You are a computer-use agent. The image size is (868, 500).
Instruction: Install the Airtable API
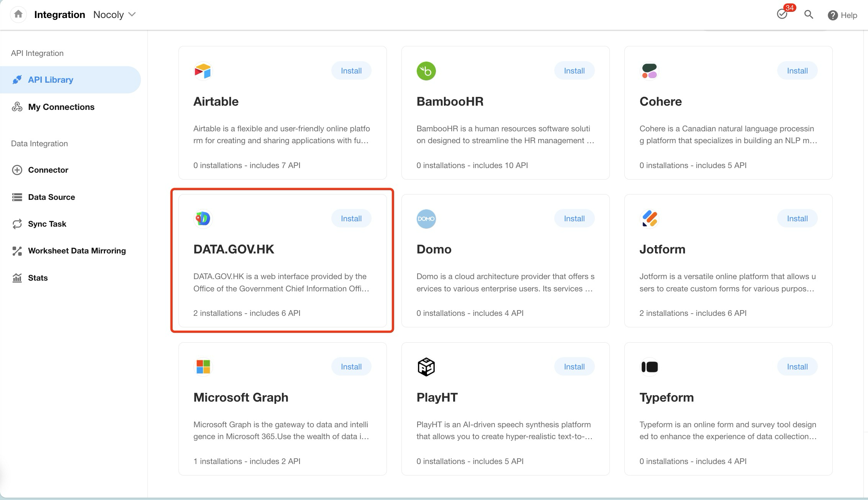coord(351,71)
